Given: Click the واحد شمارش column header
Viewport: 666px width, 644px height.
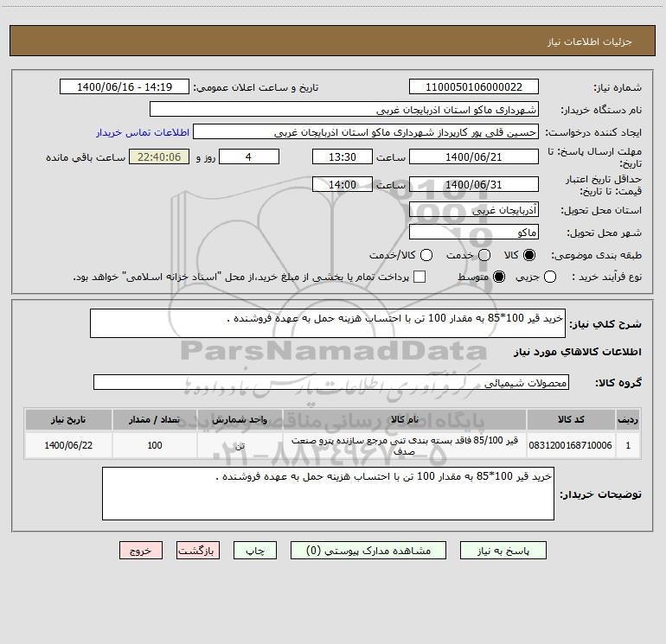Looking at the screenshot, I should [x=240, y=419].
